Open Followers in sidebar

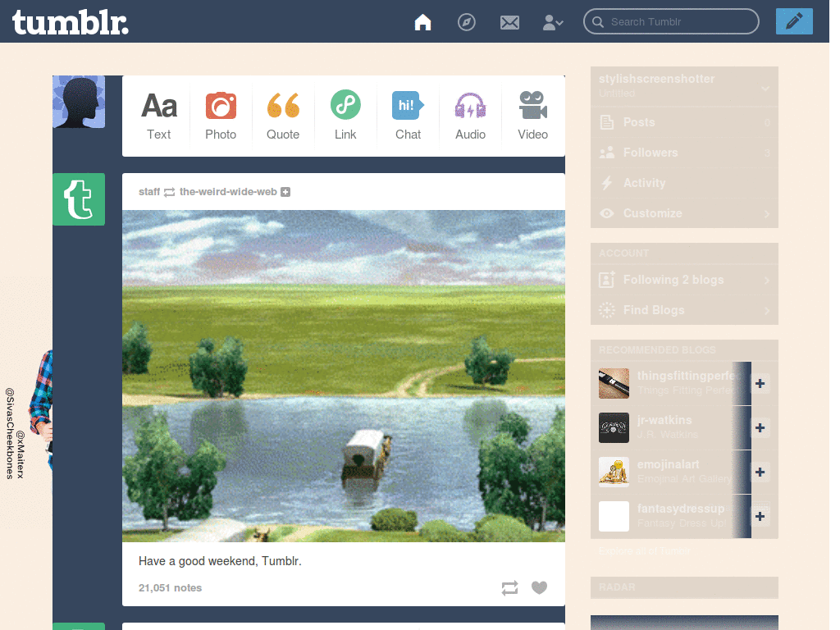click(684, 153)
